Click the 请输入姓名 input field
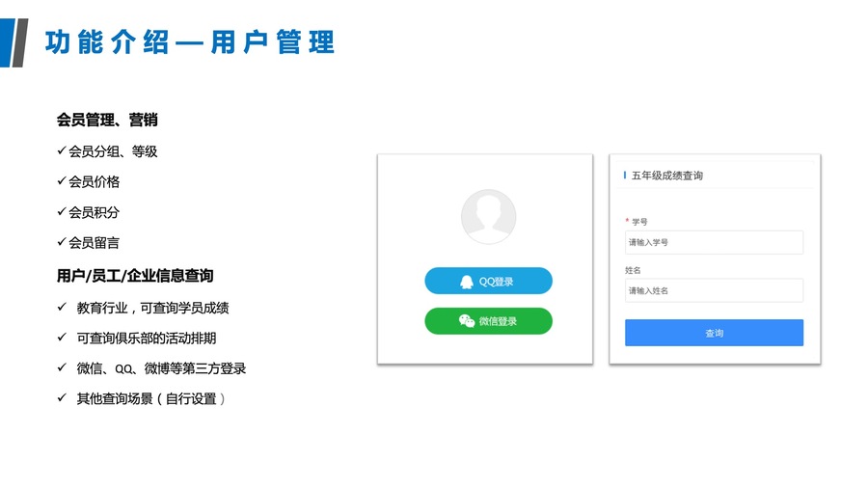The height and width of the screenshot is (488, 868). coord(714,290)
